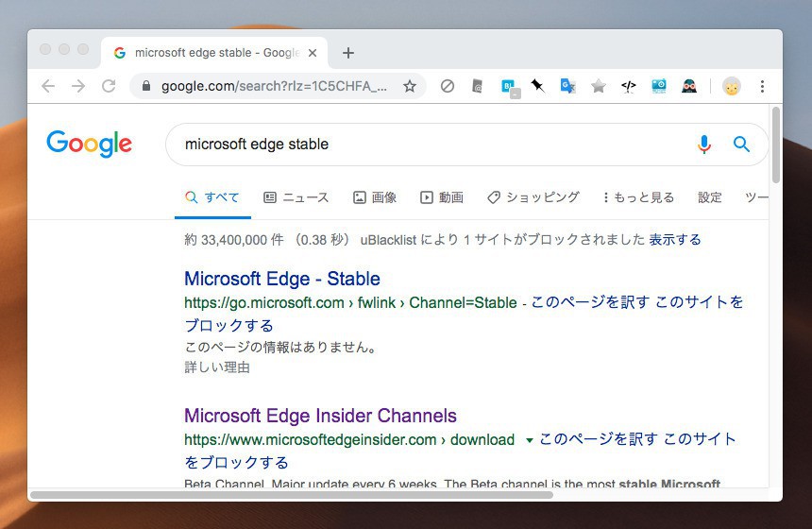
Task: Click the camera screenshot extension icon
Action: click(x=659, y=86)
